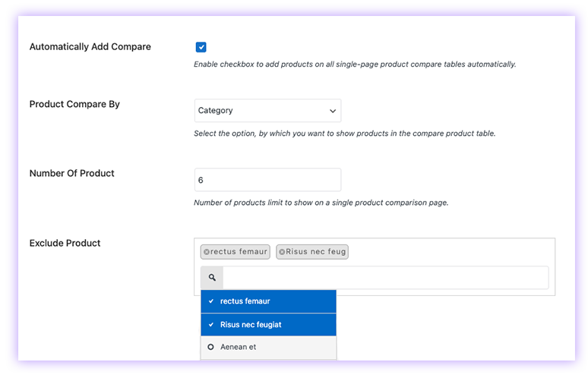Focus the Number Of Product input field
Screen dimensions: 588x378
pos(267,180)
